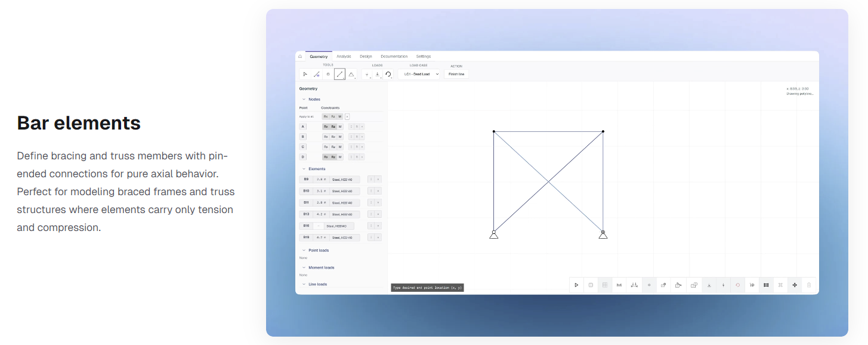Select the arrow selection tool

click(306, 74)
